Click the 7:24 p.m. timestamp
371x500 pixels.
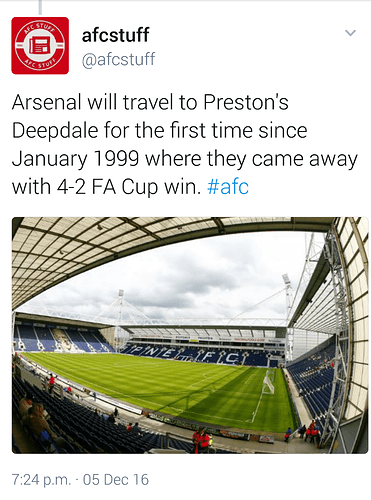point(41,479)
